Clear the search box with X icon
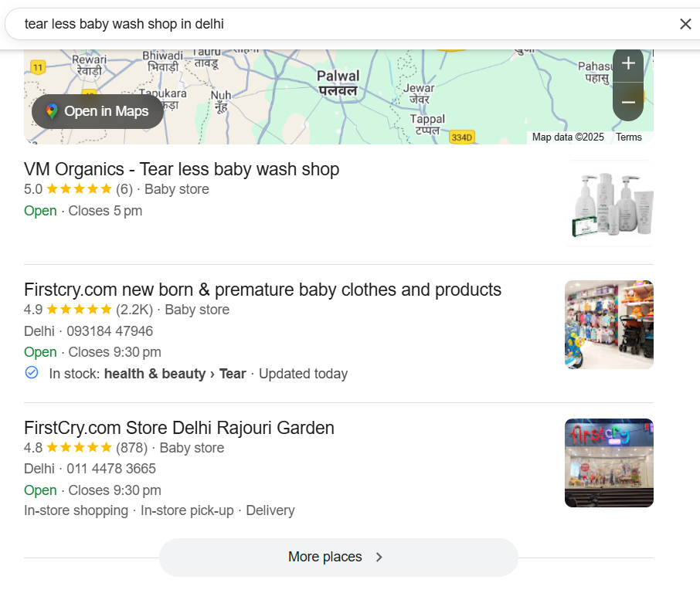 pyautogui.click(x=685, y=24)
